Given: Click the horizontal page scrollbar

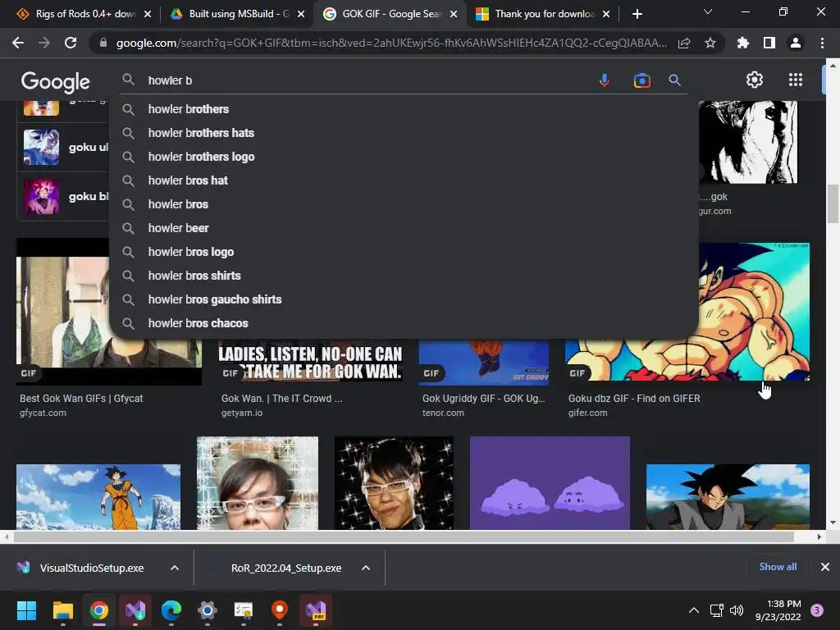Looking at the screenshot, I should point(404,536).
